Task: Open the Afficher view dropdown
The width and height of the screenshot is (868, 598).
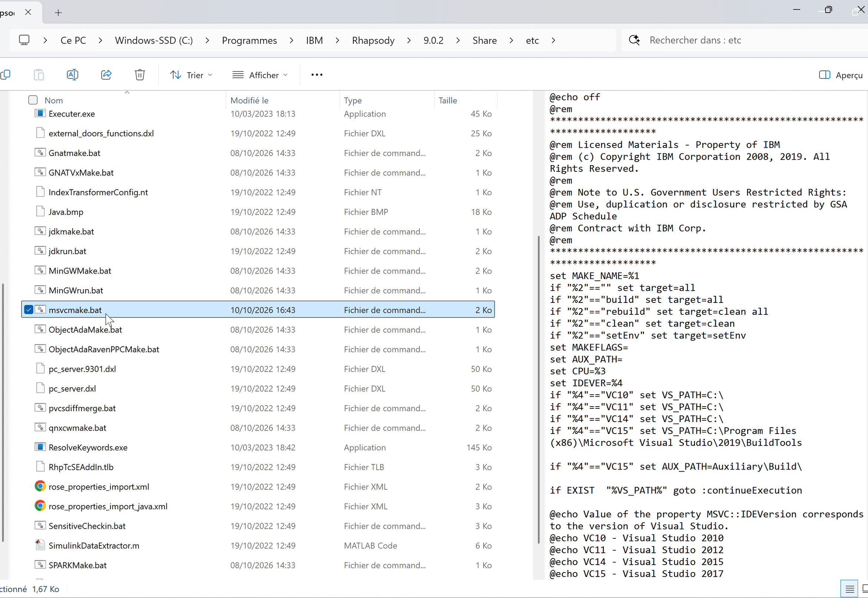Action: (x=260, y=75)
